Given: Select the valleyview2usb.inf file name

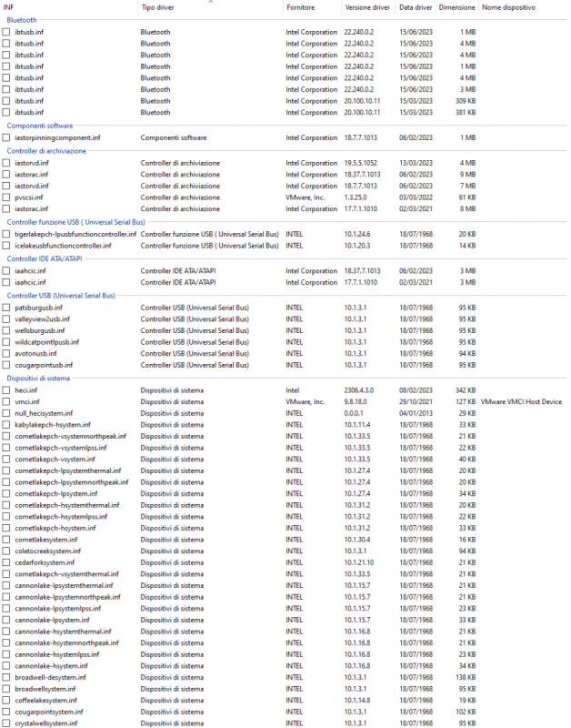Looking at the screenshot, I should (42, 319).
